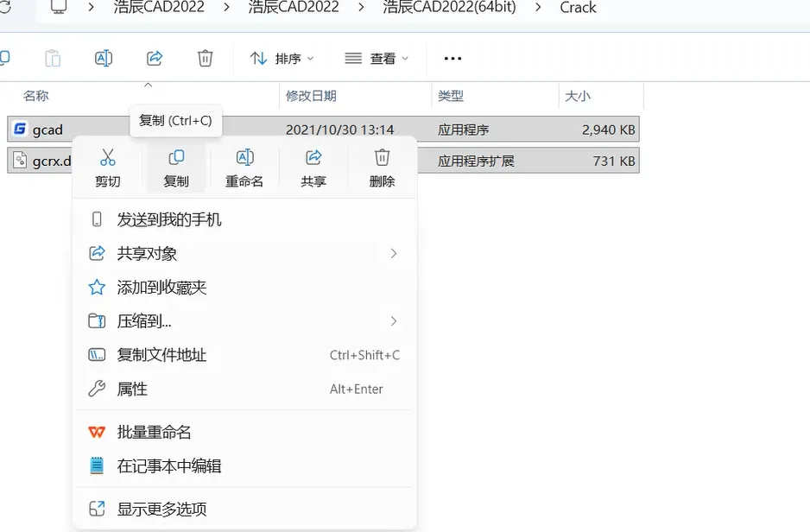Viewport: 810px width, 532px height.
Task: Click the gcad application file icon
Action: click(20, 129)
